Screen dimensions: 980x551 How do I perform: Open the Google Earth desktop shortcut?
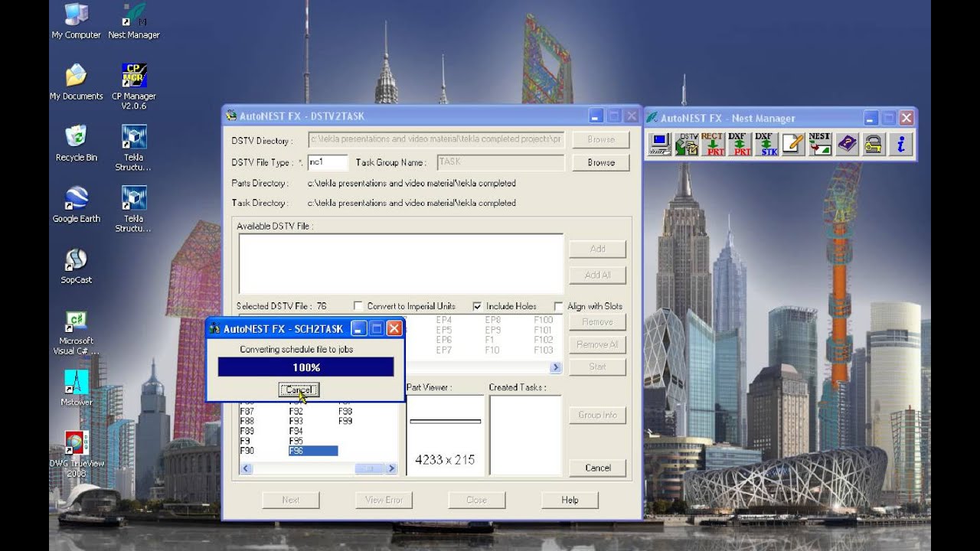pyautogui.click(x=76, y=204)
